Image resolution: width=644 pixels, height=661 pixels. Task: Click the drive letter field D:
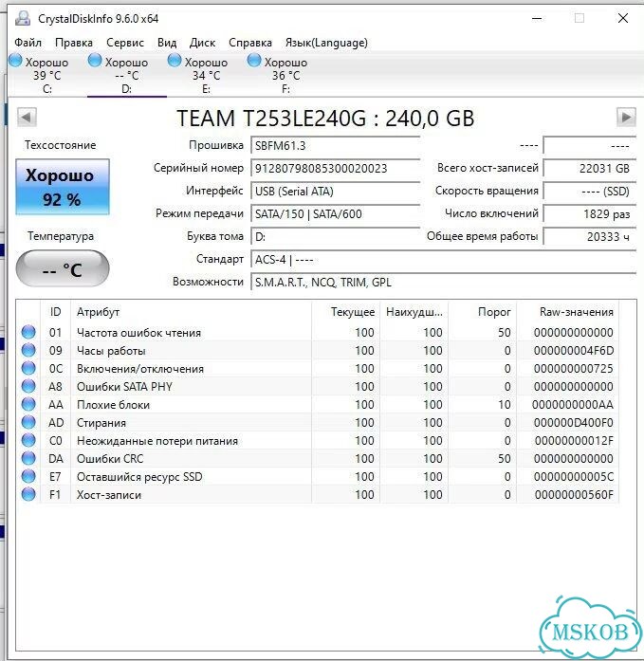click(336, 236)
